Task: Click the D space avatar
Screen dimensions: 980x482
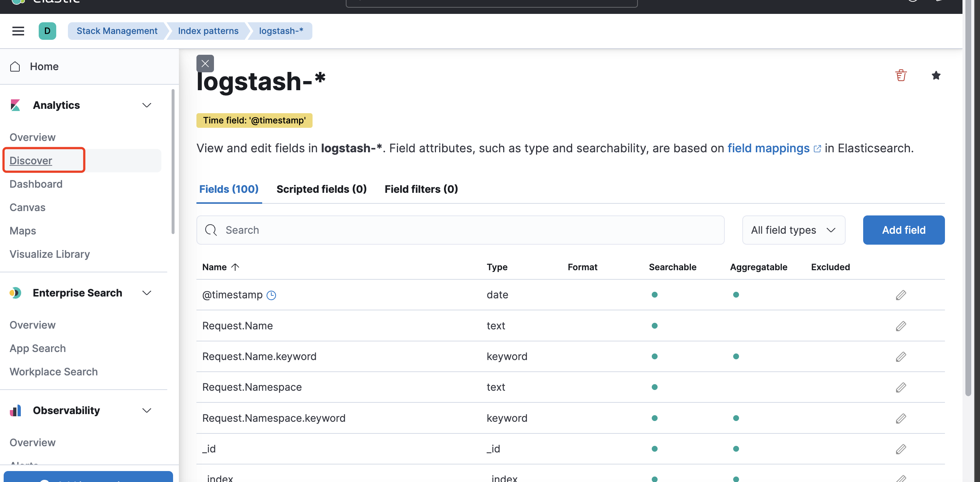Action: [47, 31]
